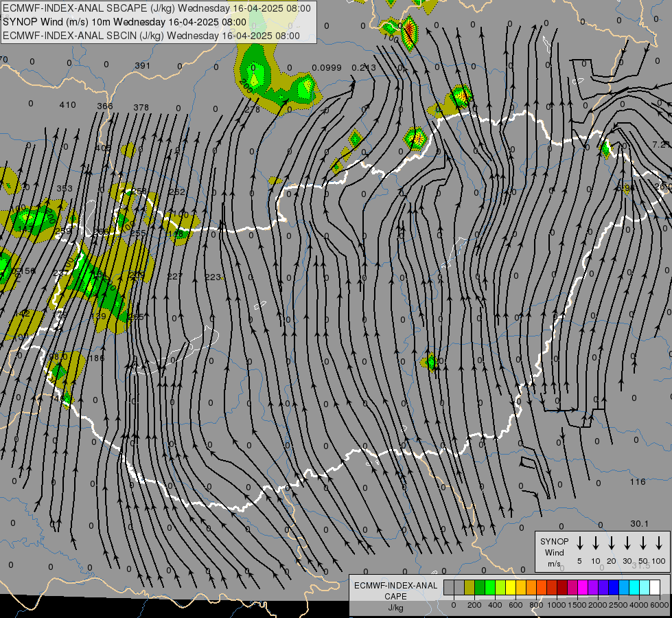
Task: Click the 400 tick label on color scale
Action: pyautogui.click(x=495, y=605)
